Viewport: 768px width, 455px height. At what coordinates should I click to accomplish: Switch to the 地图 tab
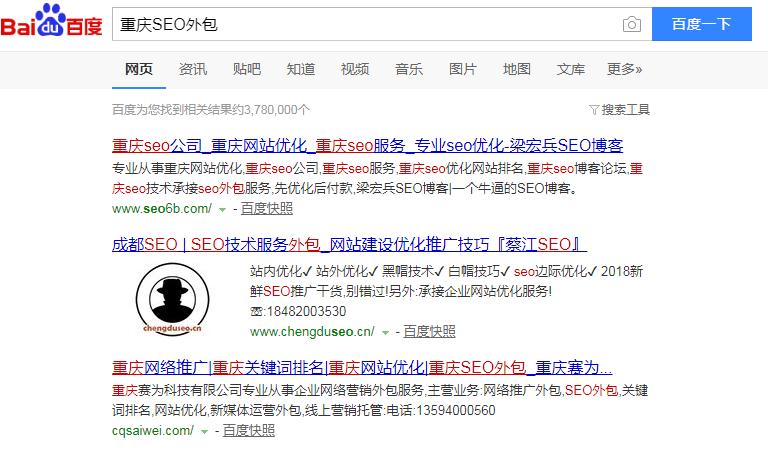tap(516, 69)
